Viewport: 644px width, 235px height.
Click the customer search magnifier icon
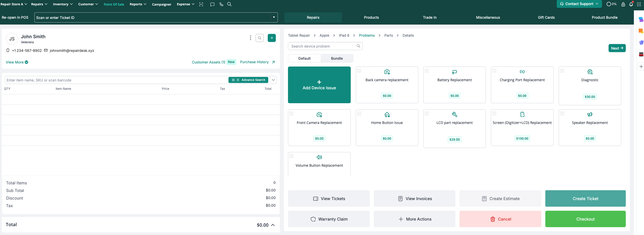260,38
